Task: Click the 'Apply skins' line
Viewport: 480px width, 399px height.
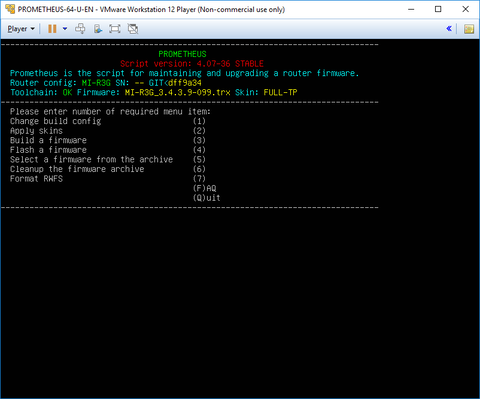Action: point(36,131)
